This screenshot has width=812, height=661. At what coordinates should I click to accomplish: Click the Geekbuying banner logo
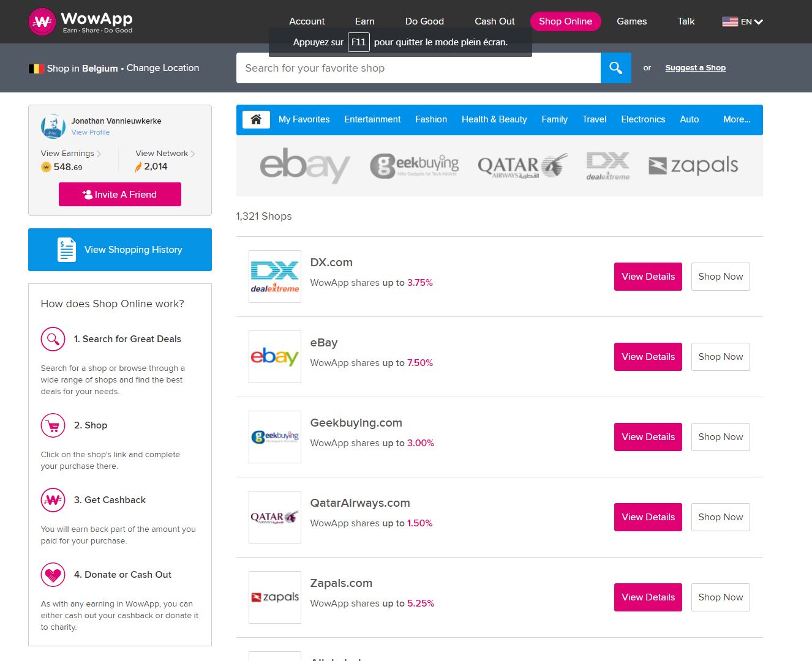415,165
